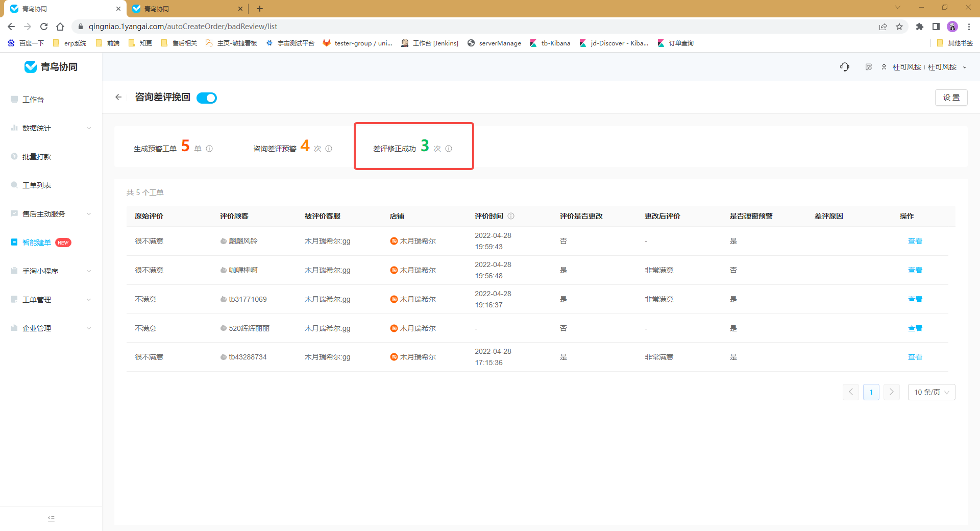
Task: Click the back arrow next to 咨询差评挽回
Action: (x=118, y=97)
